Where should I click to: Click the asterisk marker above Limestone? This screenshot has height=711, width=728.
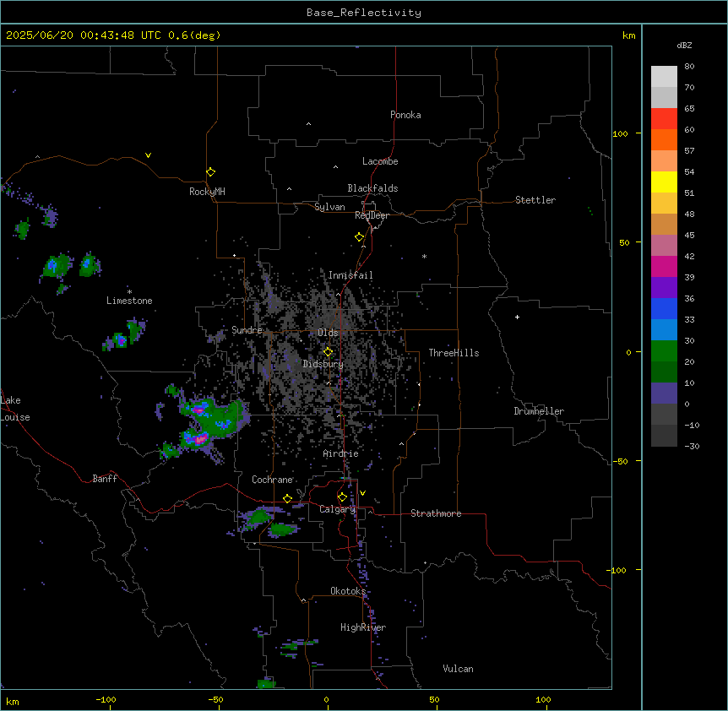(x=129, y=292)
